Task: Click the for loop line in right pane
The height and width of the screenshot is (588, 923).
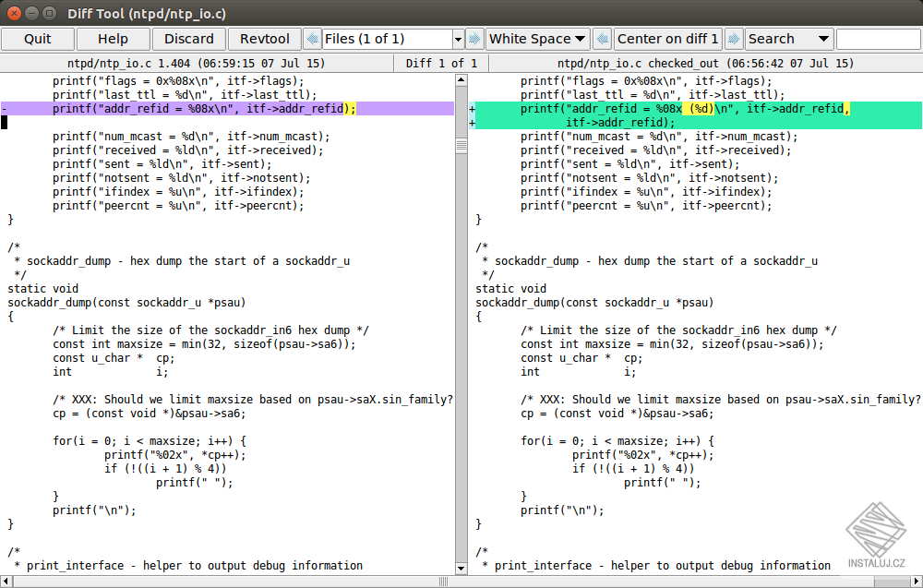Action: click(x=618, y=441)
